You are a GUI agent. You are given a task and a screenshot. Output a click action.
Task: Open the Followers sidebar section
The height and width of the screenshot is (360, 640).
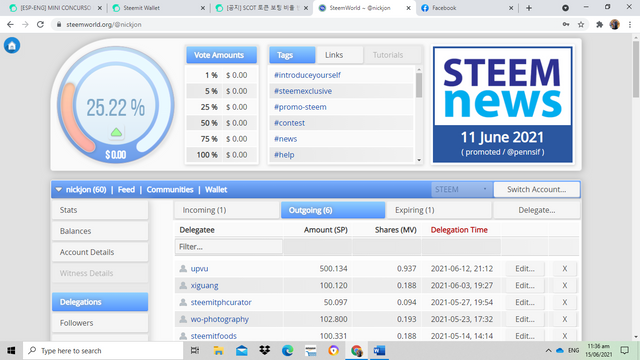[100, 323]
